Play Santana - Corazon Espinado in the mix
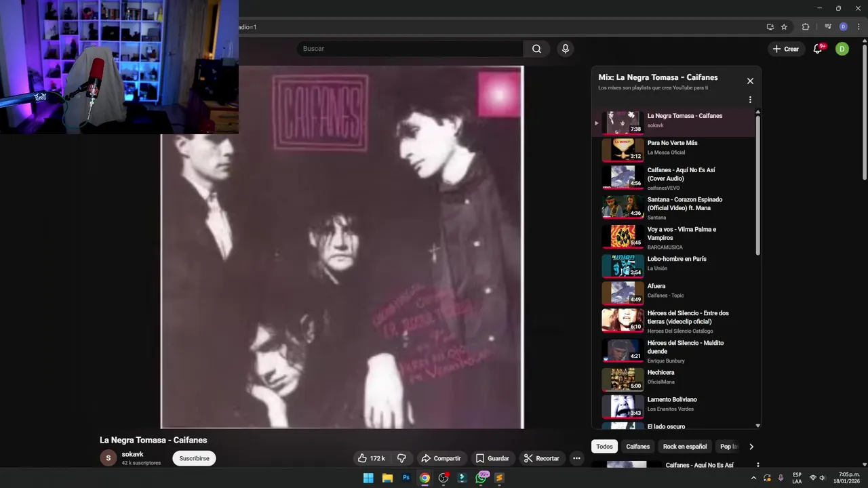The width and height of the screenshot is (868, 488). 674,207
